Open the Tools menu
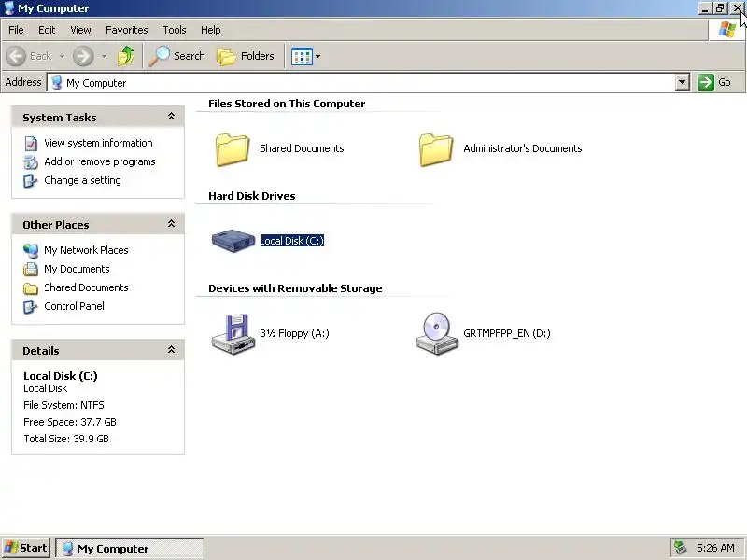The height and width of the screenshot is (560, 747). pos(175,30)
